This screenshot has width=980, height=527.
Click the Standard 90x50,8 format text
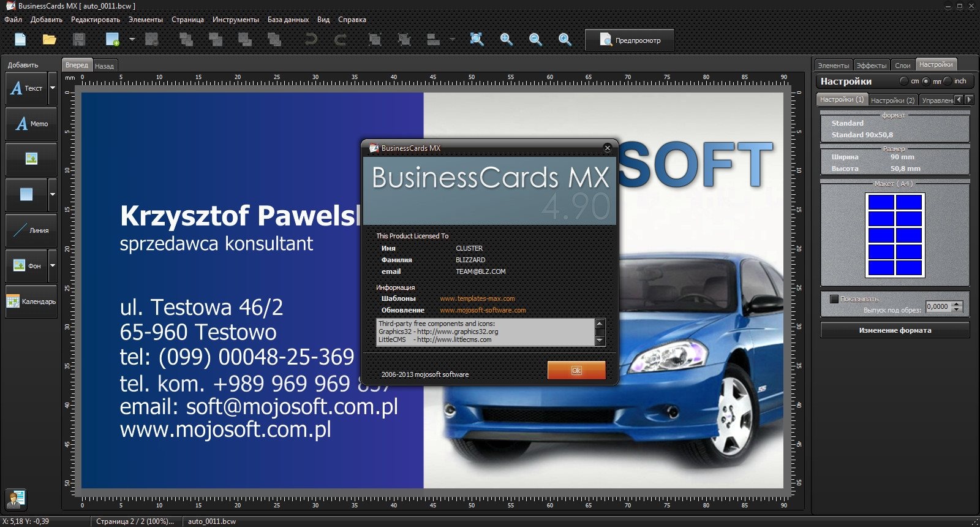(862, 135)
